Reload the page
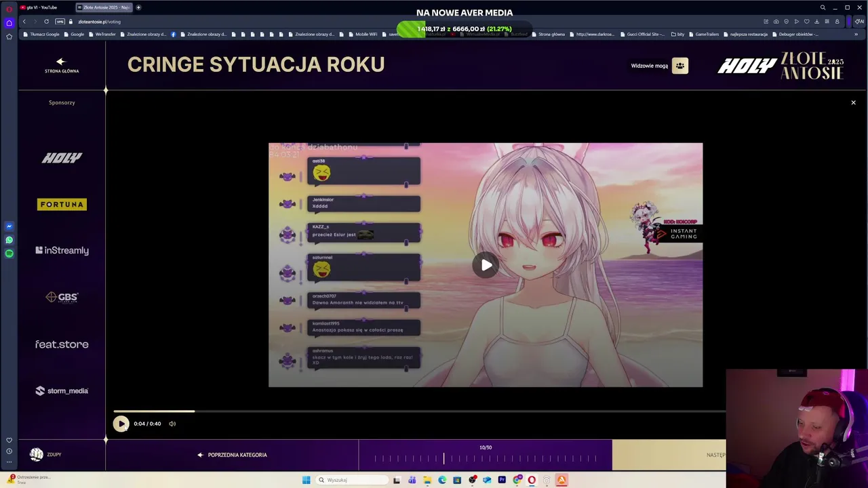The width and height of the screenshot is (868, 488). pos(46,22)
